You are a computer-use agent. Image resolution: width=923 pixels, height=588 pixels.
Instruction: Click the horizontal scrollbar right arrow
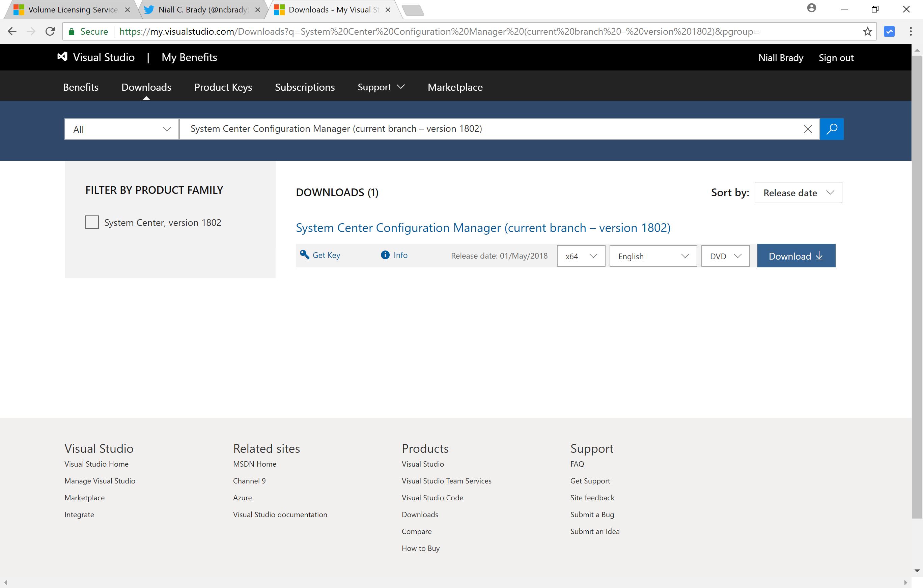coord(906,582)
